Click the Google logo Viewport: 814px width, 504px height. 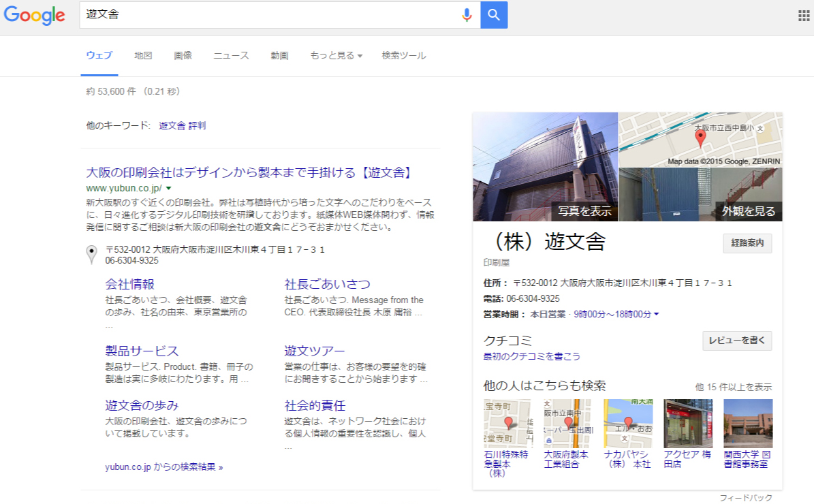34,15
